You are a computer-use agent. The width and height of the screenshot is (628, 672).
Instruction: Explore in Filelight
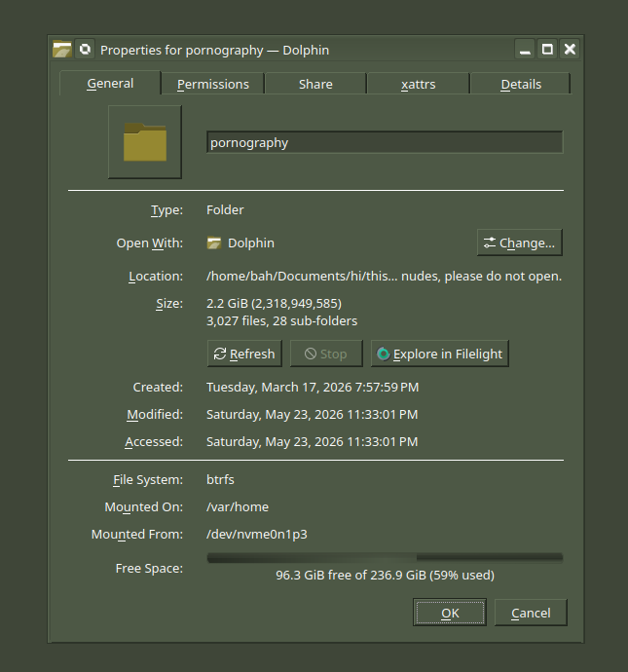click(x=439, y=354)
